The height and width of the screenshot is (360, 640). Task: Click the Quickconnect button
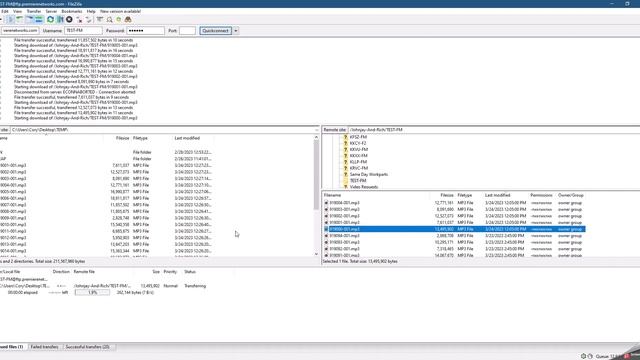pos(216,31)
